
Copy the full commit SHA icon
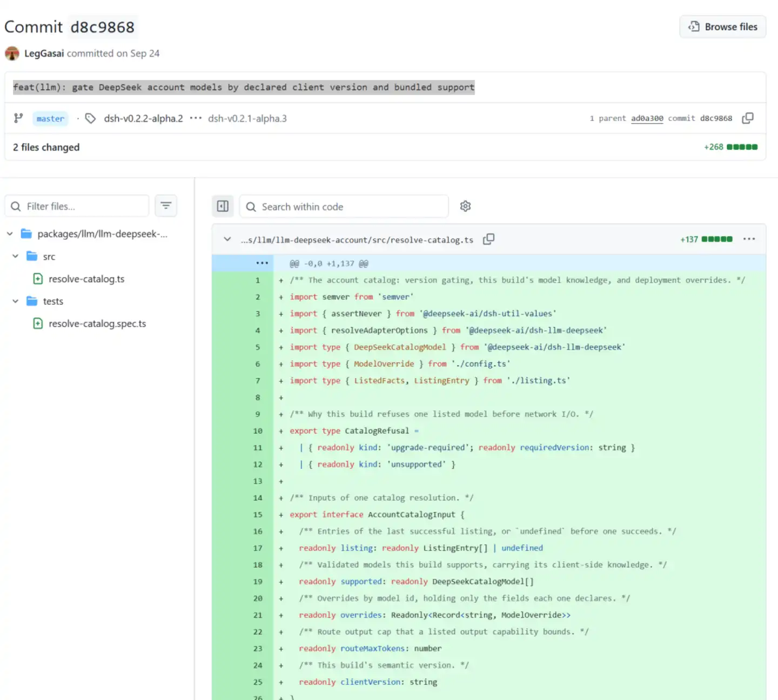click(748, 118)
